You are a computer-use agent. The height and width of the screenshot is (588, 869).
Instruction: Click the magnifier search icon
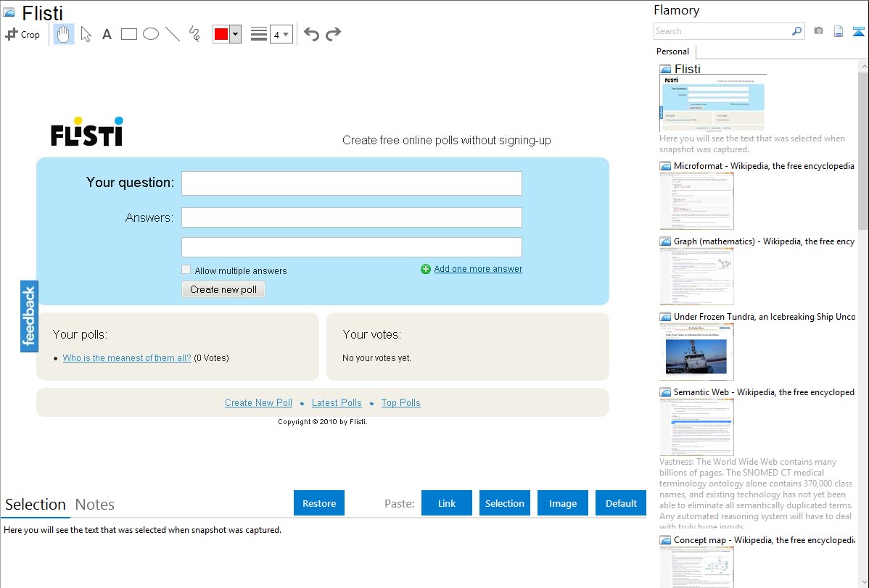point(797,31)
